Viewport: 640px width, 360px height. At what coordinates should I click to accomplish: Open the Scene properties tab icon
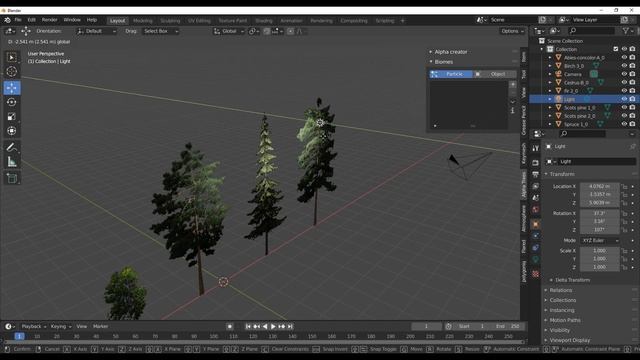[536, 198]
